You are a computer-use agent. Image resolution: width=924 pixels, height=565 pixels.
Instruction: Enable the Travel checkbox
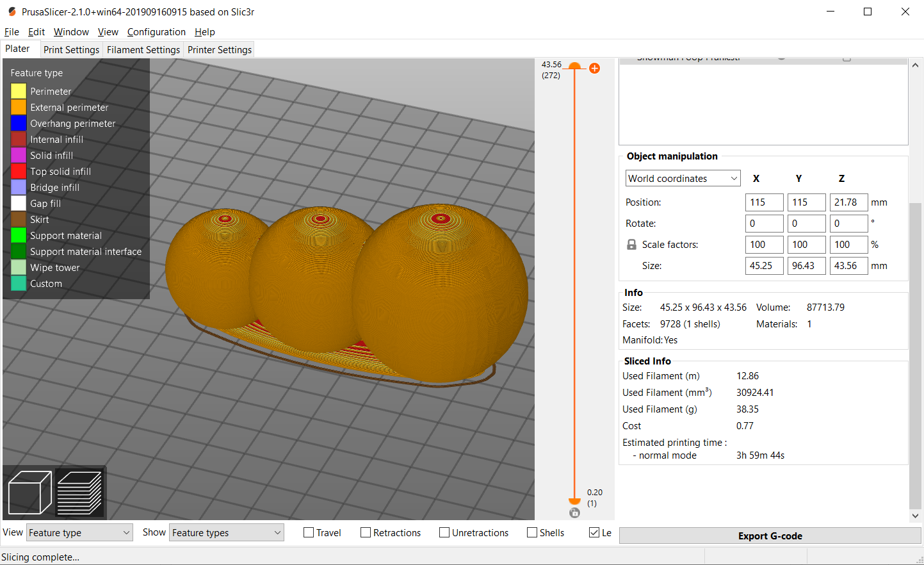(x=309, y=532)
